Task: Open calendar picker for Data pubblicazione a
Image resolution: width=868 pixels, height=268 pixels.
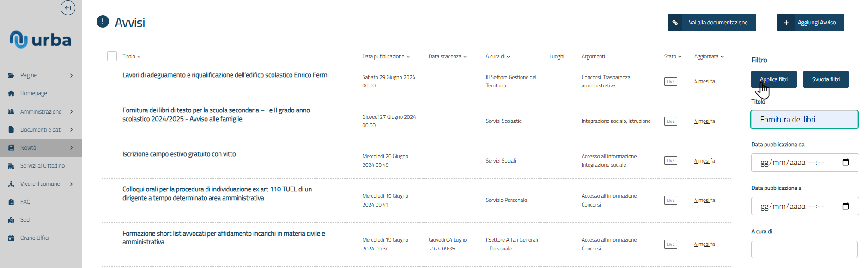Action: (845, 206)
